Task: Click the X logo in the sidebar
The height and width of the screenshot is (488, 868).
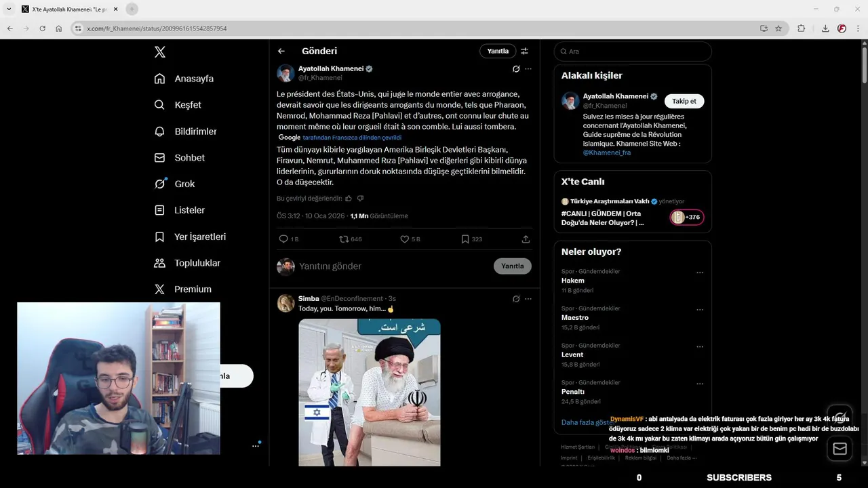Action: click(x=159, y=52)
